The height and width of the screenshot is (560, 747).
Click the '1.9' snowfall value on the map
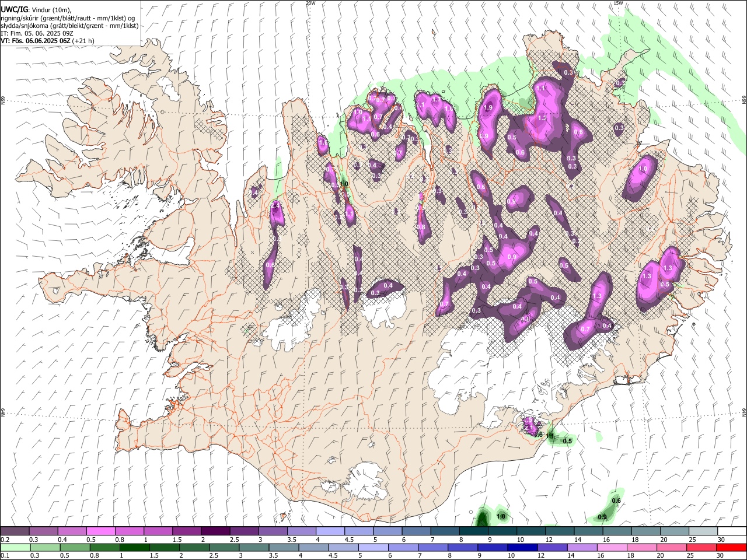pyautogui.click(x=488, y=107)
